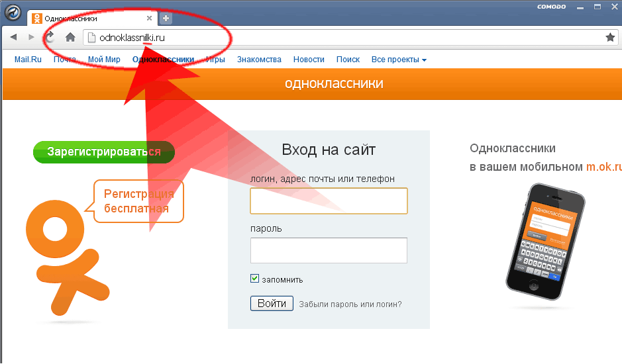Open the Мой Мир link

[104, 60]
